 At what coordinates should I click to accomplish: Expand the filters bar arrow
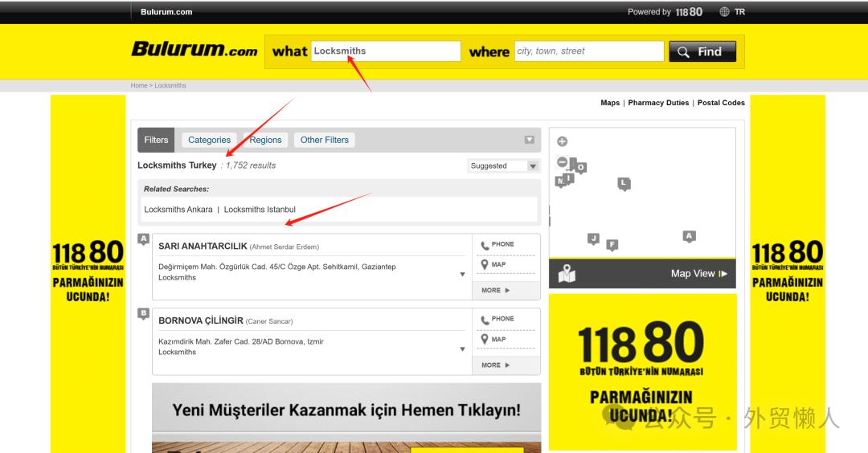point(529,140)
